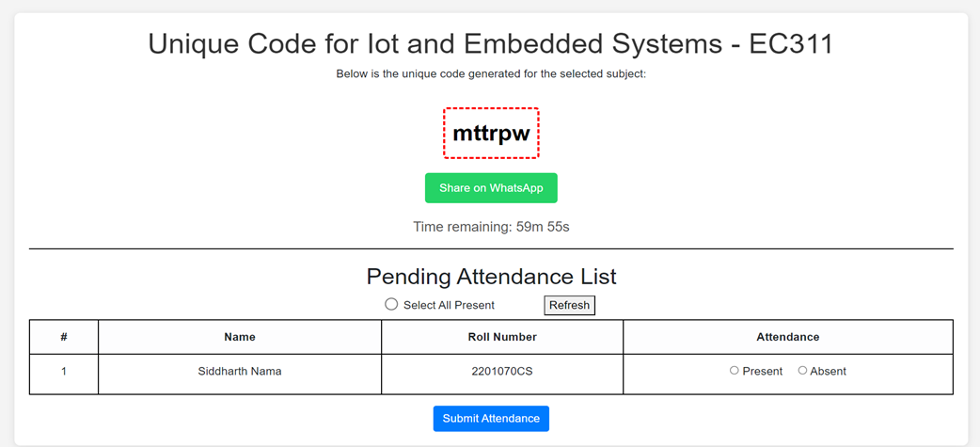This screenshot has height=447, width=980.
Task: Click the Select All Present label text
Action: [x=449, y=305]
